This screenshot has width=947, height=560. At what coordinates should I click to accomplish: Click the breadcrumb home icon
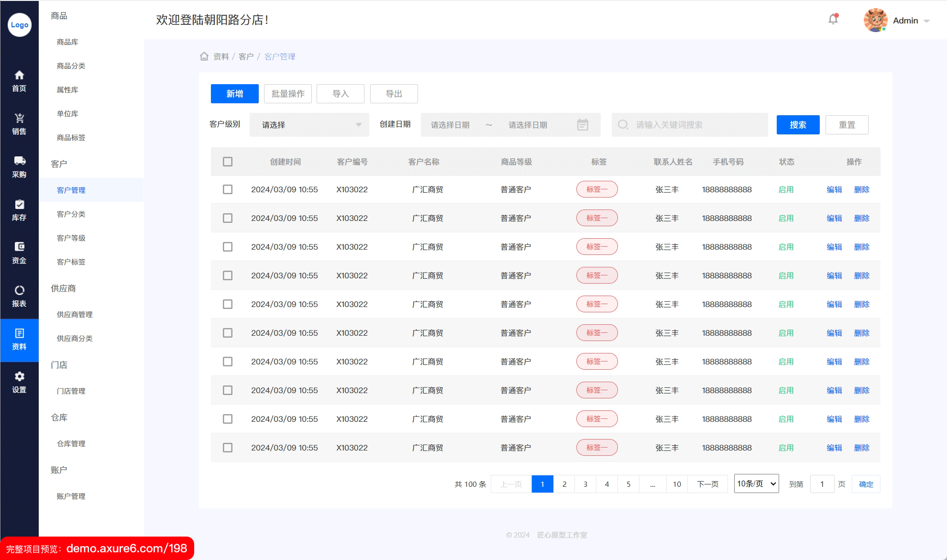[x=204, y=56]
